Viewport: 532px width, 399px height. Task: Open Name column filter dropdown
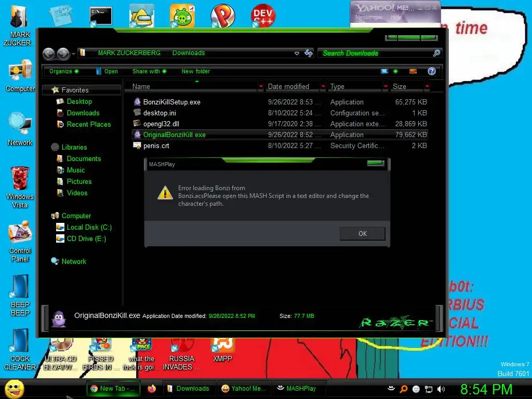point(261,87)
